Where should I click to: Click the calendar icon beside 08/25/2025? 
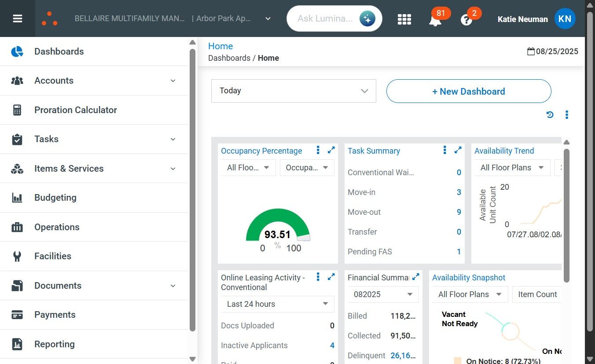pos(531,51)
